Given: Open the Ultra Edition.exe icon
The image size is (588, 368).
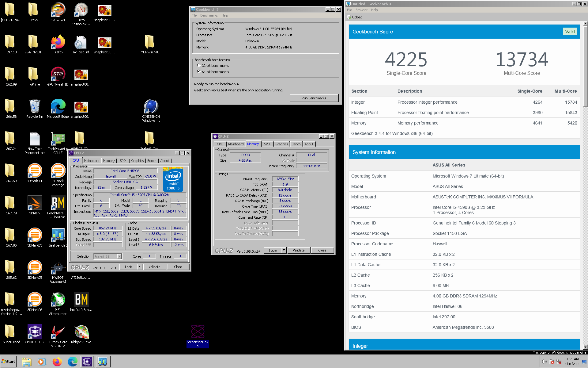Looking at the screenshot, I should click(x=81, y=14).
